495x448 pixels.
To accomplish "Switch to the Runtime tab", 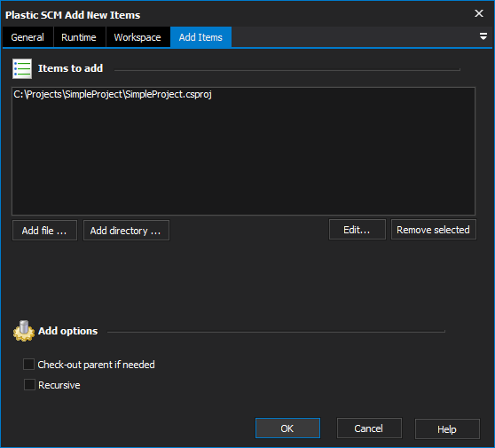I will (79, 37).
